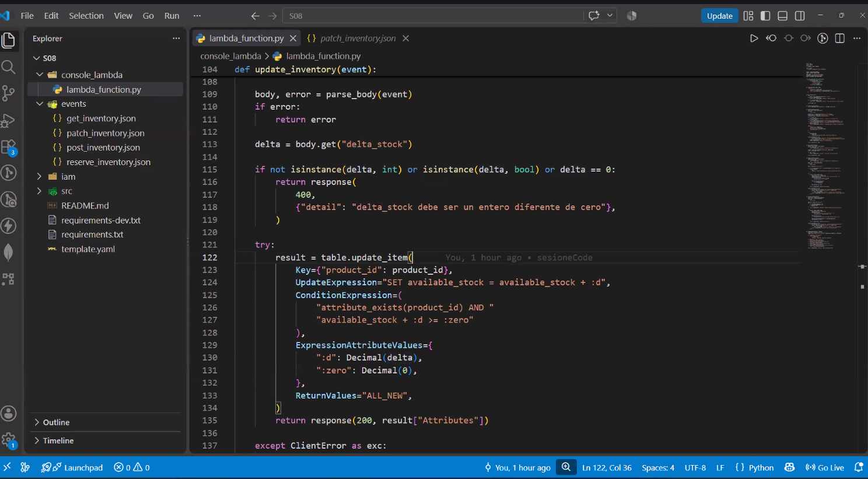Toggle the secondary side bar

click(800, 16)
